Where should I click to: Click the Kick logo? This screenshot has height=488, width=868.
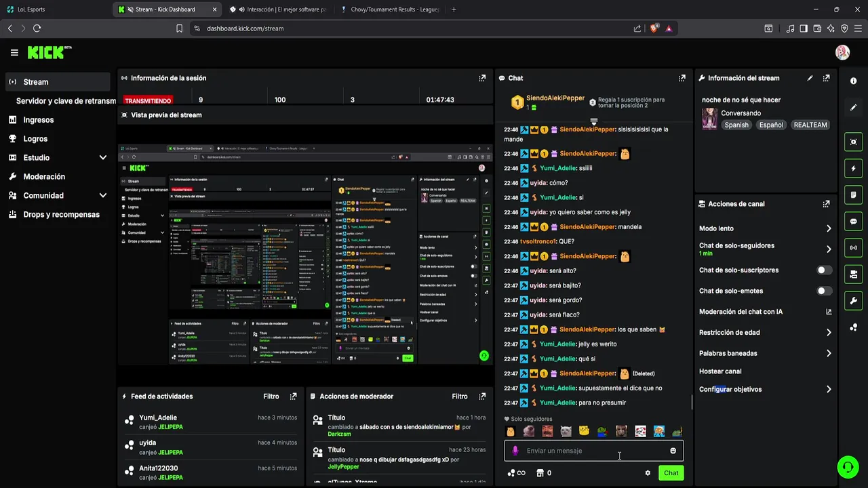click(49, 52)
